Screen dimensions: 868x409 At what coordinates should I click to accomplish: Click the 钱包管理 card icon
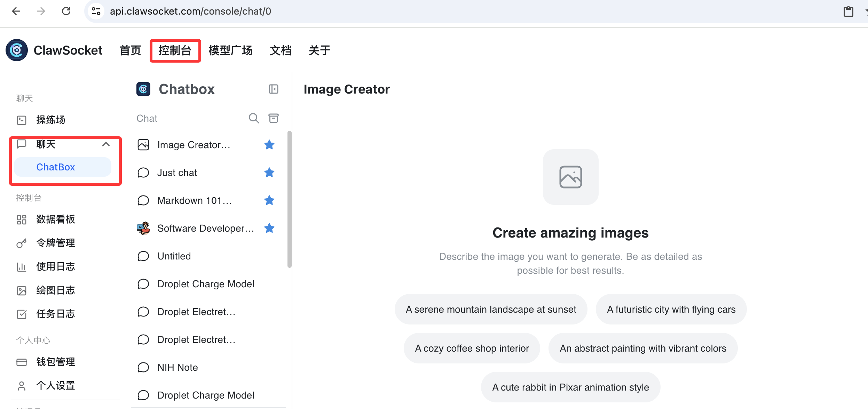pos(22,362)
